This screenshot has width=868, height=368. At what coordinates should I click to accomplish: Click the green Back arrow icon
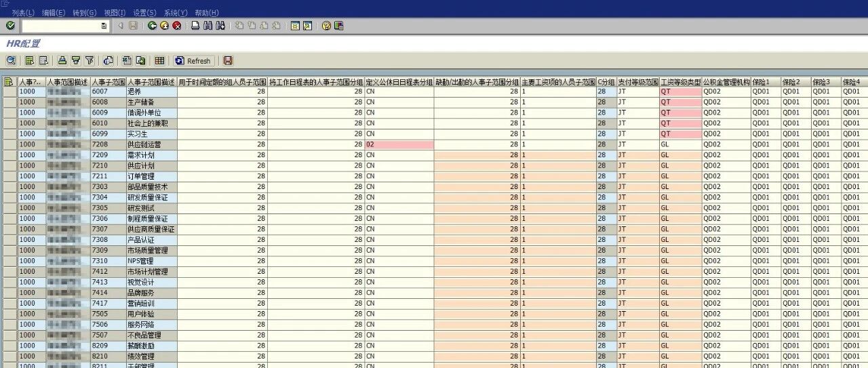coord(153,26)
